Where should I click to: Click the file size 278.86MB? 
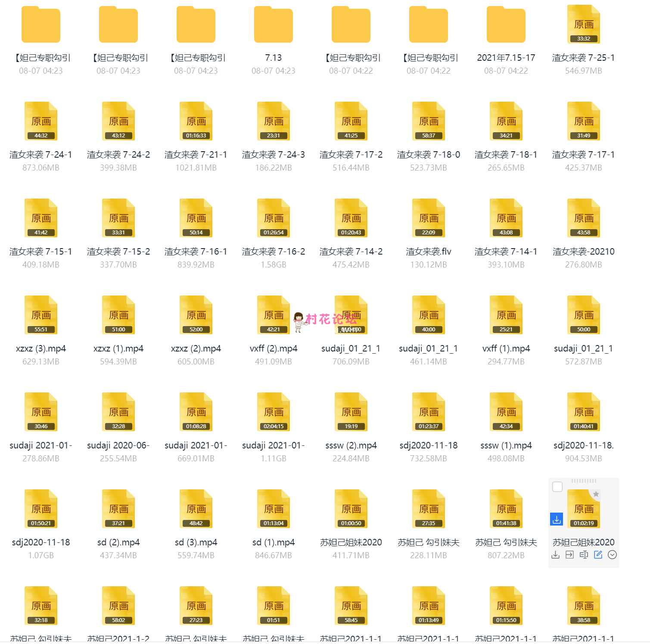(41, 458)
